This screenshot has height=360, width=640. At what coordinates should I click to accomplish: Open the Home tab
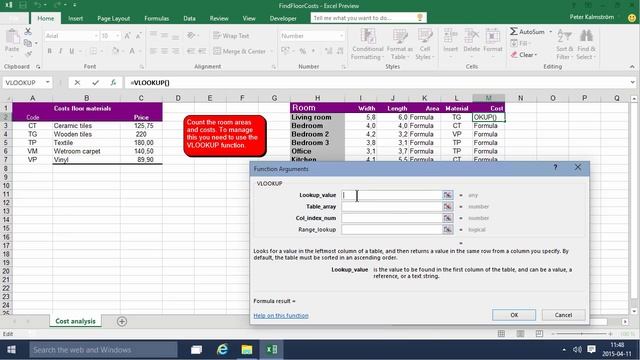(46, 18)
